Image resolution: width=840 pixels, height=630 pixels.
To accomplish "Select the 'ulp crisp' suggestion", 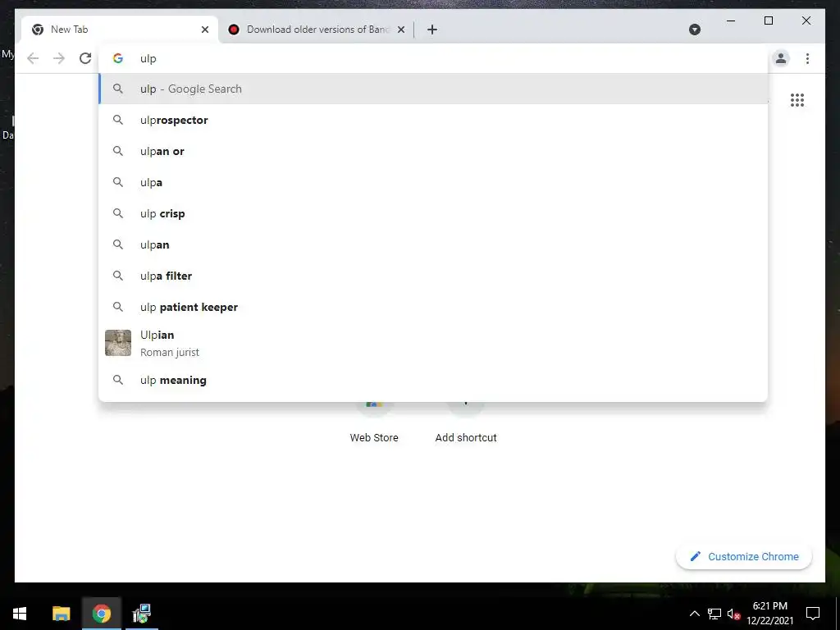I will coord(433,213).
